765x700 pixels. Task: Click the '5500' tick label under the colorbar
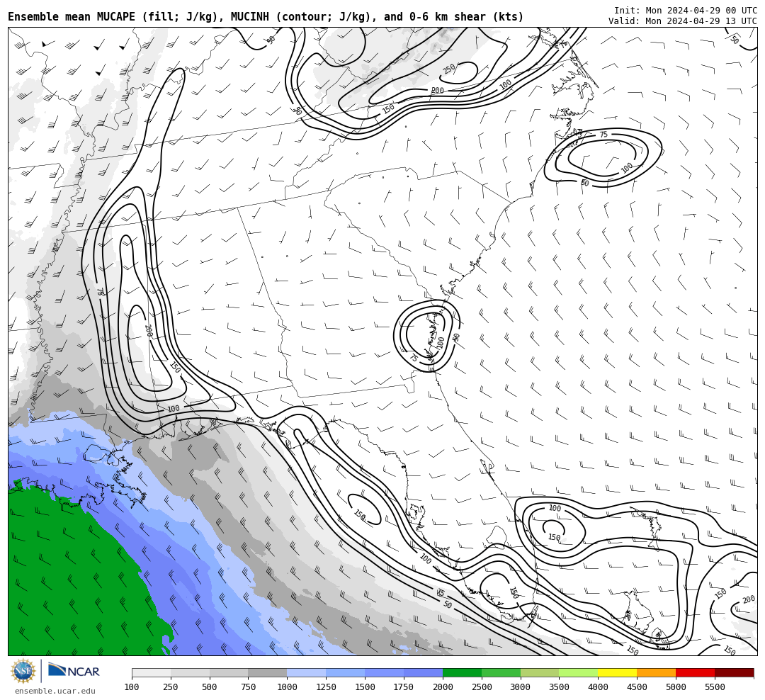[x=715, y=687]
